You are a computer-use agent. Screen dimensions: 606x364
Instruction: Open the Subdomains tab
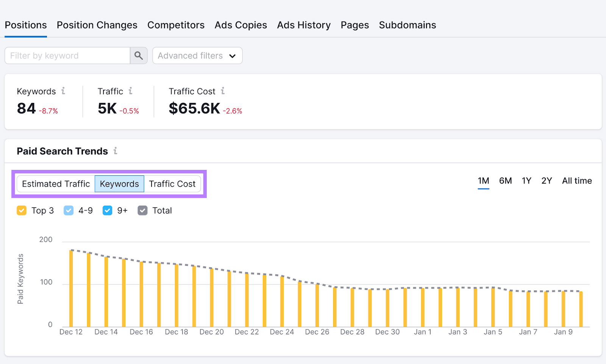(408, 25)
